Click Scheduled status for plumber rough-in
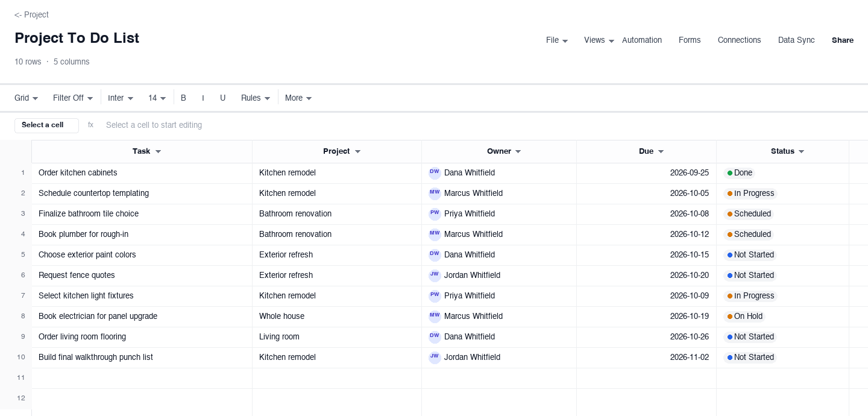 [x=749, y=235]
